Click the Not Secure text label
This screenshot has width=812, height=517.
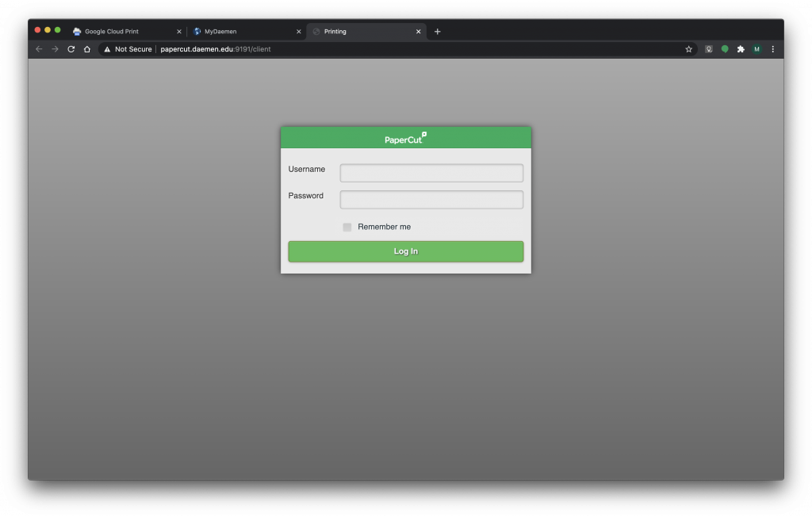coord(133,49)
